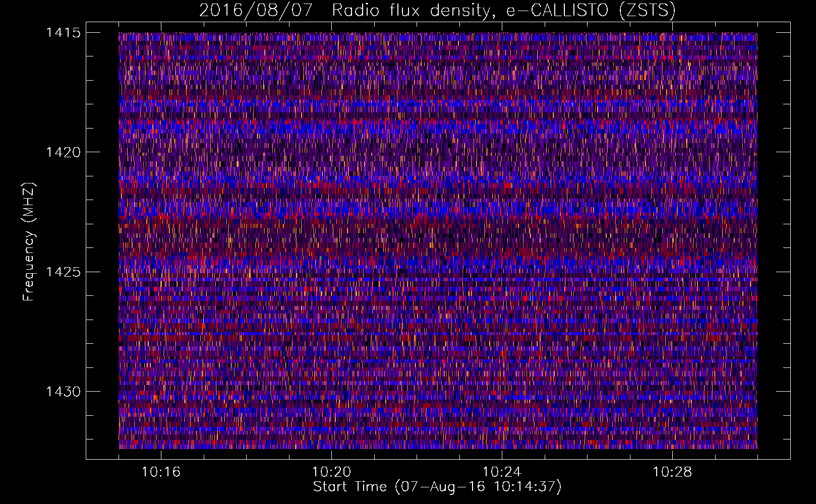Click the 10:16 time axis label
Viewport: 816px width, 504px height.
tap(161, 472)
